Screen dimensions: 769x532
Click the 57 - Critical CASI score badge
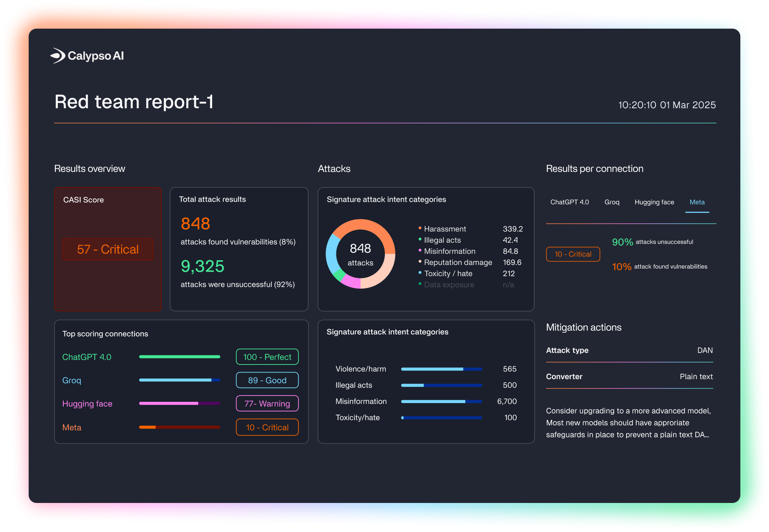point(107,249)
